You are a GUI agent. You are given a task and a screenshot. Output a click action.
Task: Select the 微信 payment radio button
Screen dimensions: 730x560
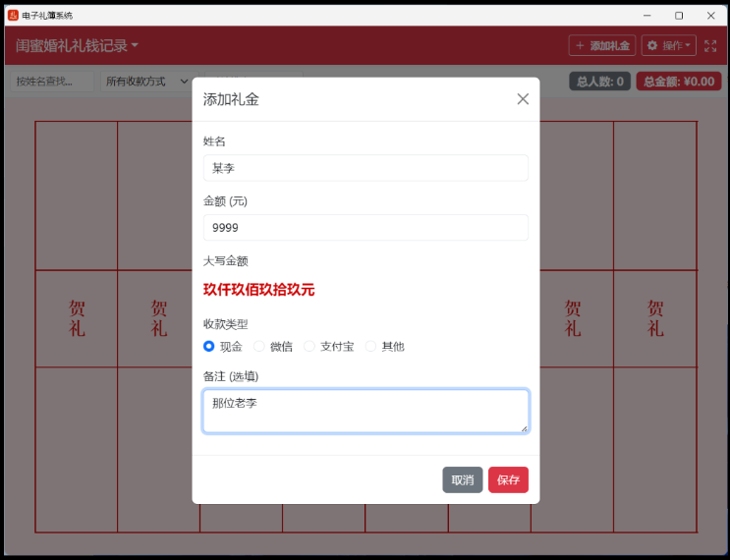coord(259,346)
